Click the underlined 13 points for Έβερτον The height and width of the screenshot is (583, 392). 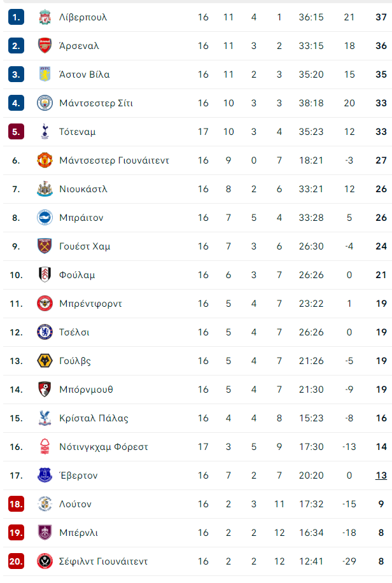pos(381,475)
